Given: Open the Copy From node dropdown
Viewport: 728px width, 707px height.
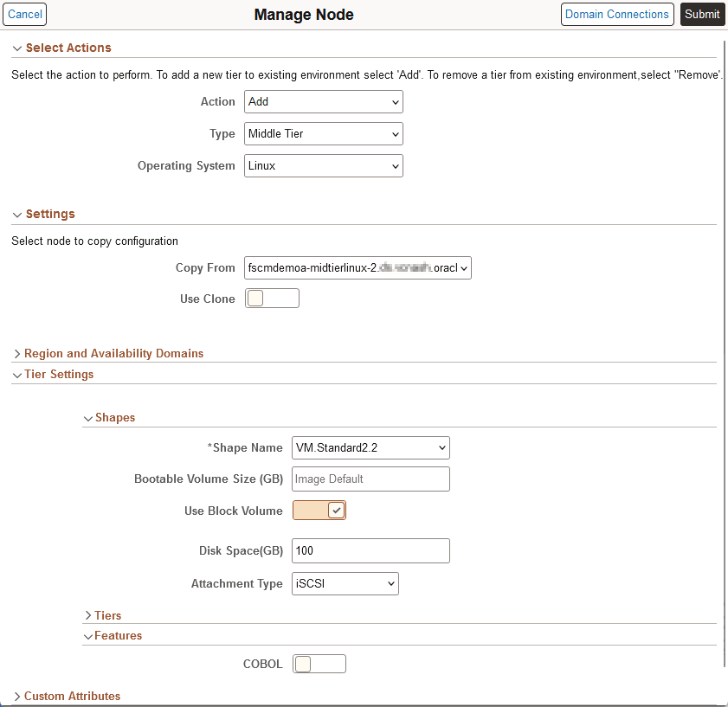Looking at the screenshot, I should 357,267.
